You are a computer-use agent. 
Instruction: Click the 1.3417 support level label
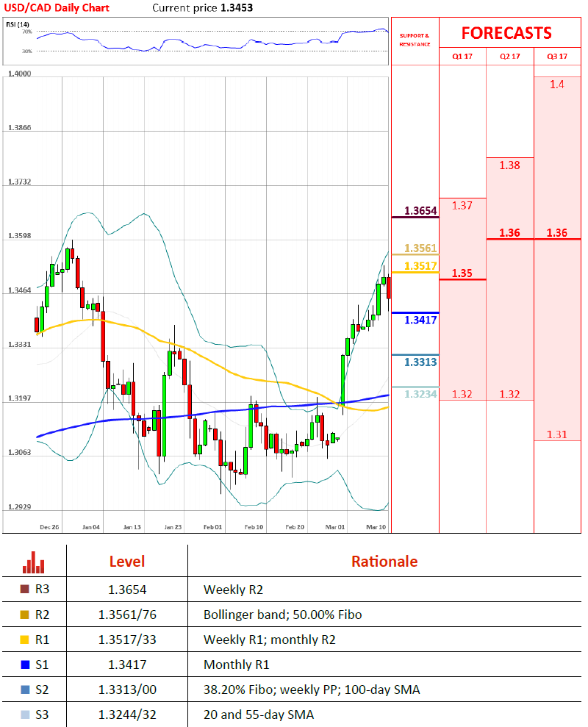point(420,320)
